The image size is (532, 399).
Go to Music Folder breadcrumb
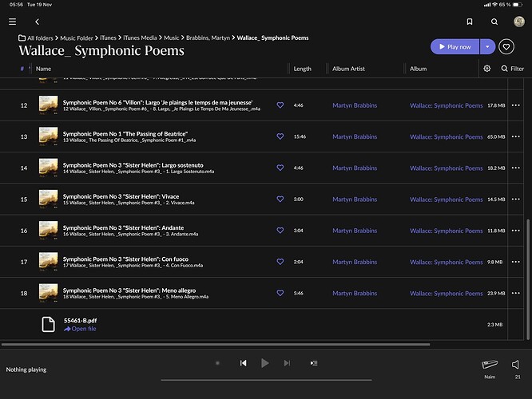tap(77, 38)
